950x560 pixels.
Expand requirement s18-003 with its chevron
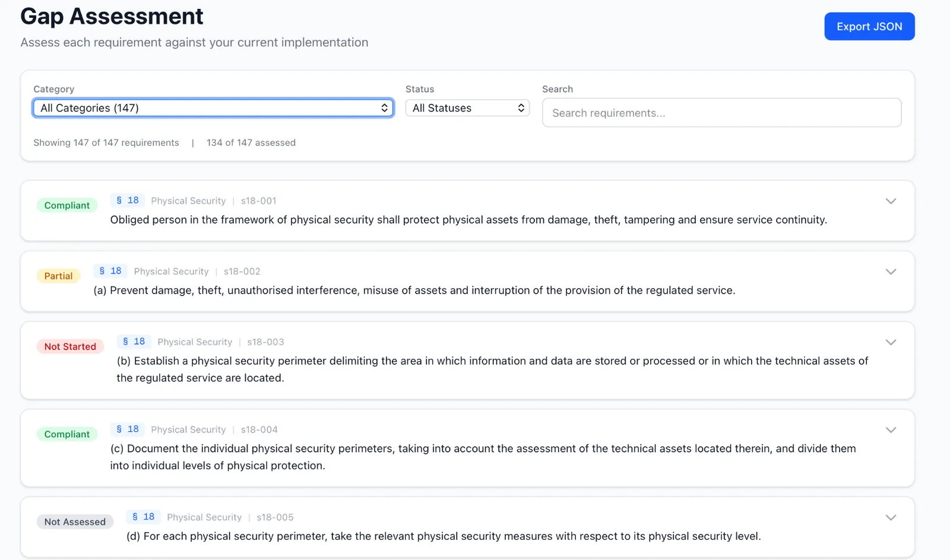891,342
